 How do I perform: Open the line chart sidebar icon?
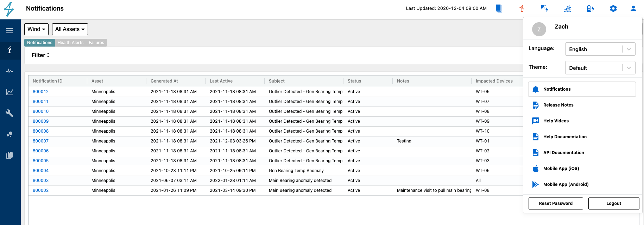tap(10, 92)
